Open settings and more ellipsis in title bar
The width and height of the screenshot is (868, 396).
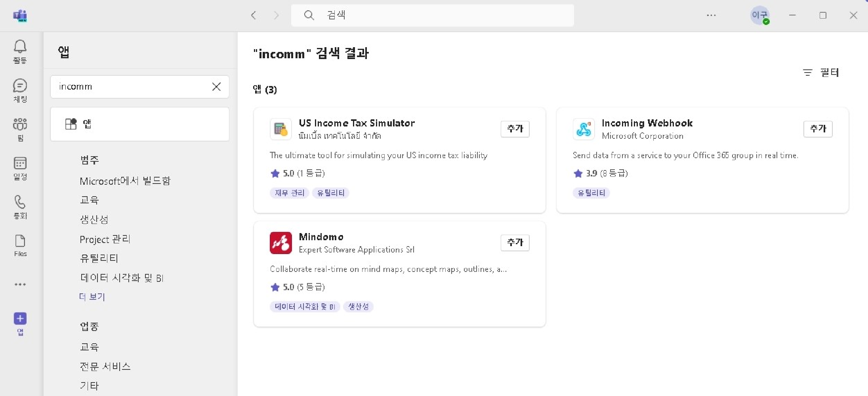pos(711,15)
